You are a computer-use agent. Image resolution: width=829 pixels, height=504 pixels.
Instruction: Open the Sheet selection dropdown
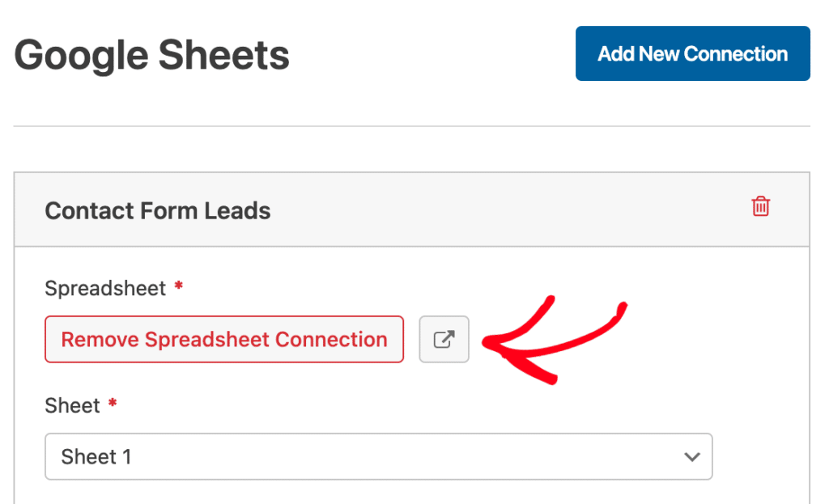378,457
